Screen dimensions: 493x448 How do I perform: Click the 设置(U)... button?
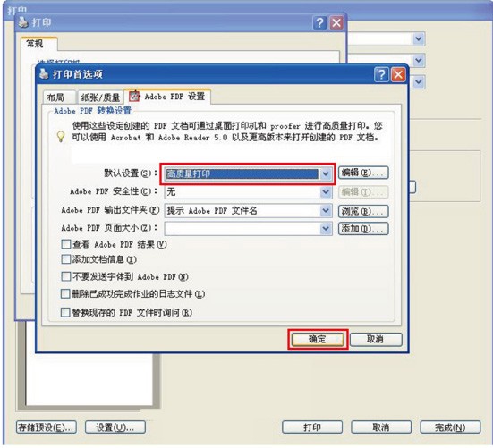pos(115,427)
